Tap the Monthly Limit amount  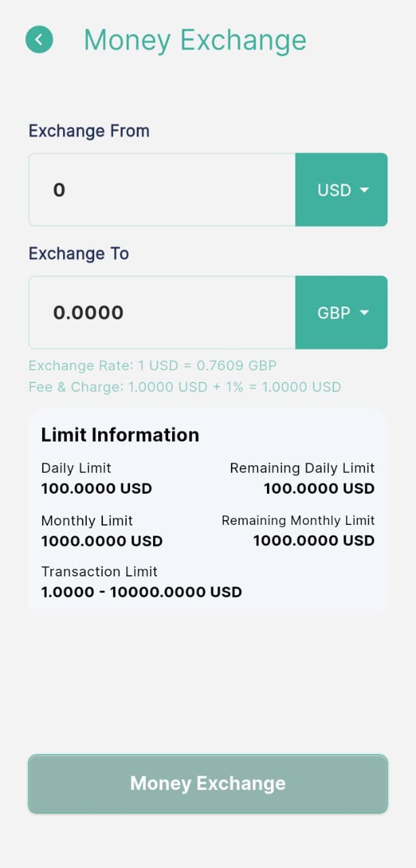tap(102, 541)
